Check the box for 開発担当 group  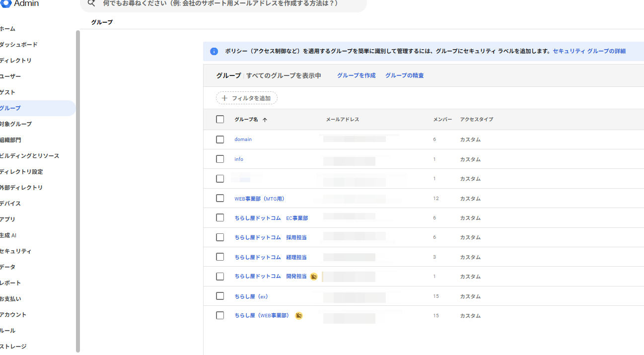pyautogui.click(x=220, y=277)
